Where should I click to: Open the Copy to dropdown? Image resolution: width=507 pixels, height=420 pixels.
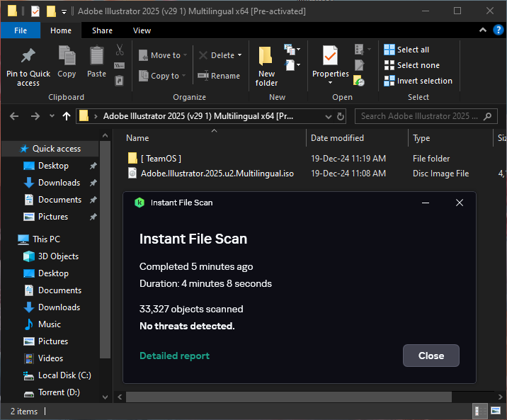(x=162, y=76)
